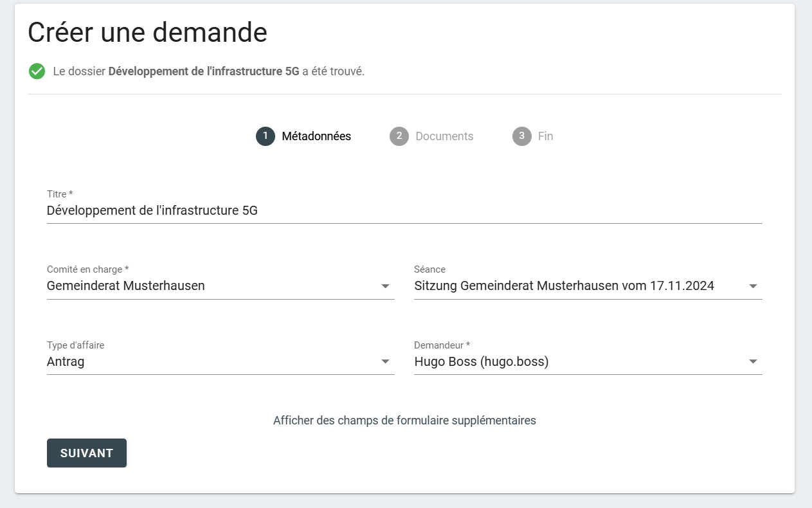
Task: Click the step 2 circle icon
Action: coord(399,136)
